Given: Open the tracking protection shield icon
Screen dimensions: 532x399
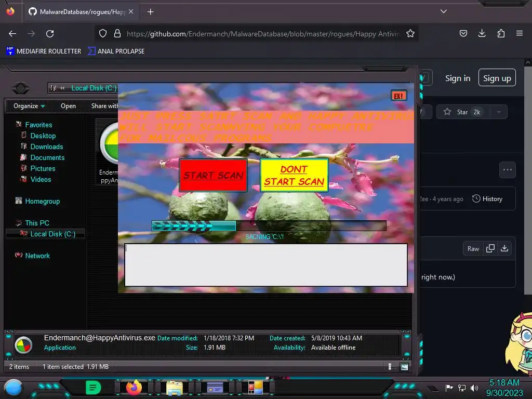Looking at the screenshot, I should coord(103,33).
